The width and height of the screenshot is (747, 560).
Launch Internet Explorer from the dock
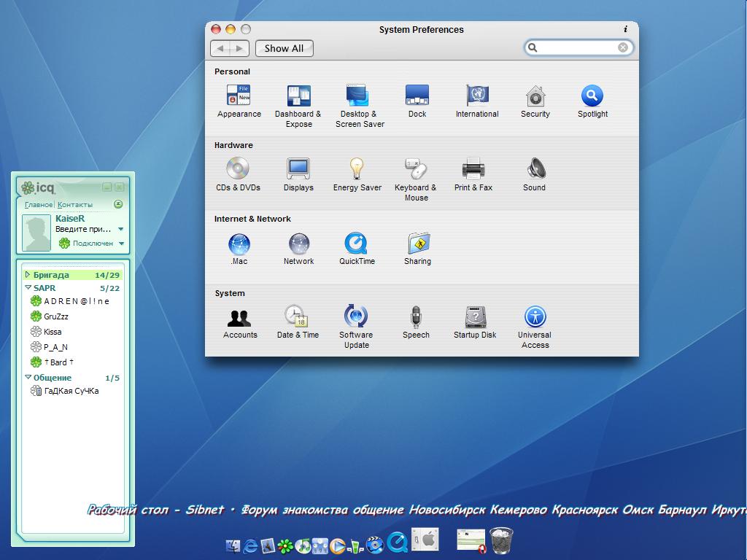pos(250,546)
